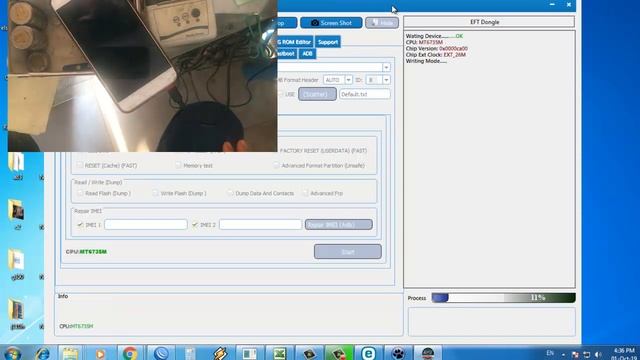The image size is (640, 360).
Task: Click the Default.txt input field
Action: tap(364, 94)
